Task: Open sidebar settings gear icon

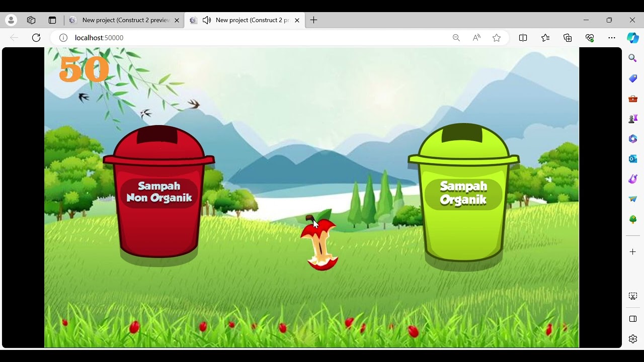Action: point(633,339)
